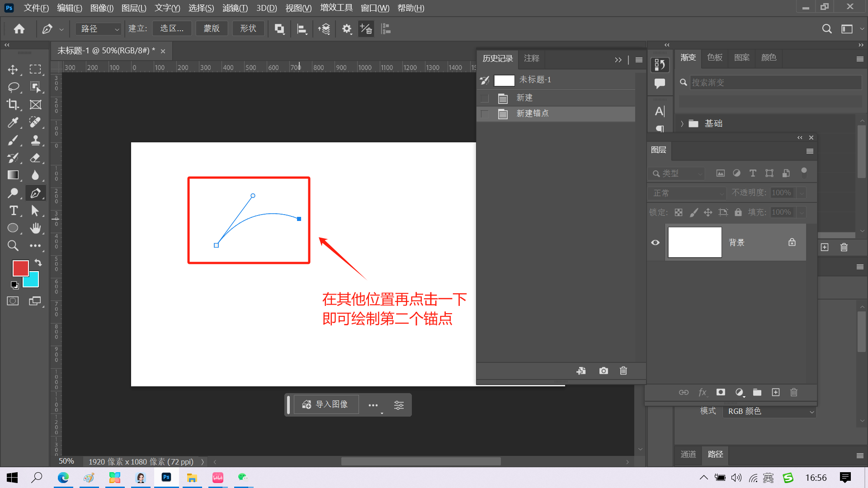This screenshot has height=488, width=868.
Task: Select the Hand tool
Action: coord(35,228)
